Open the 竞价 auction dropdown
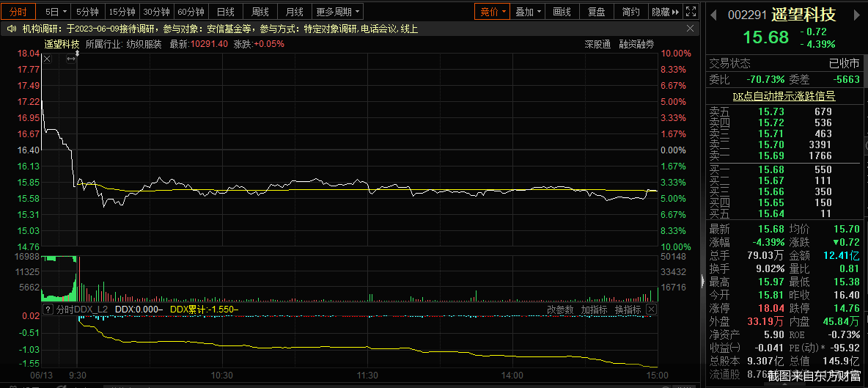The image size is (868, 388). pyautogui.click(x=492, y=12)
